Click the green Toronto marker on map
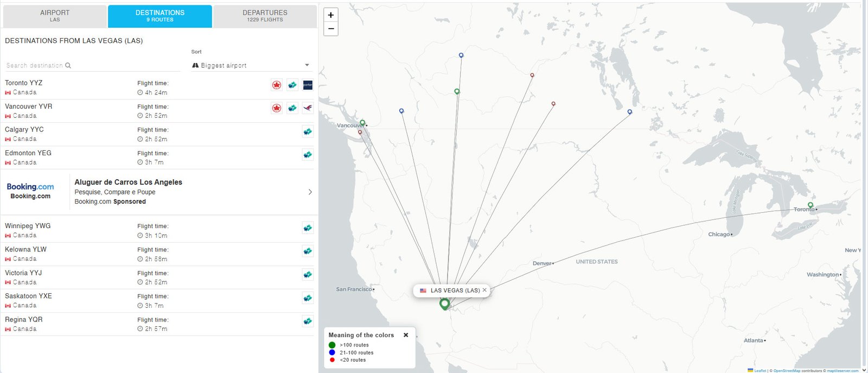Image resolution: width=868 pixels, height=373 pixels. 810,205
